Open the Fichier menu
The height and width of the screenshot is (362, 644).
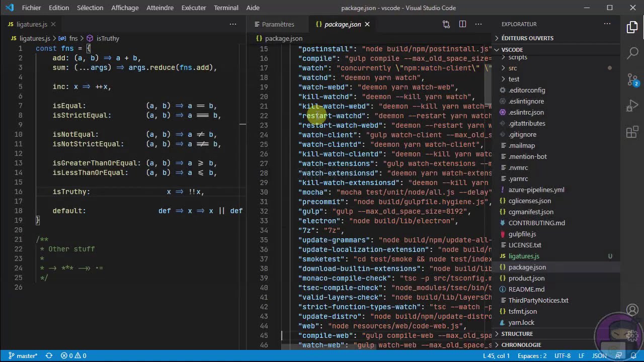point(31,8)
